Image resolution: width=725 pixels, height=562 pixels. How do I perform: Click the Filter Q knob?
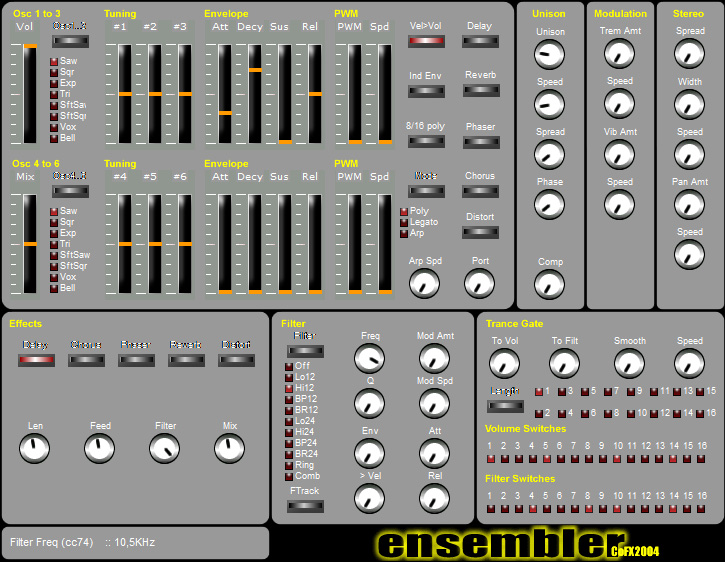point(369,403)
